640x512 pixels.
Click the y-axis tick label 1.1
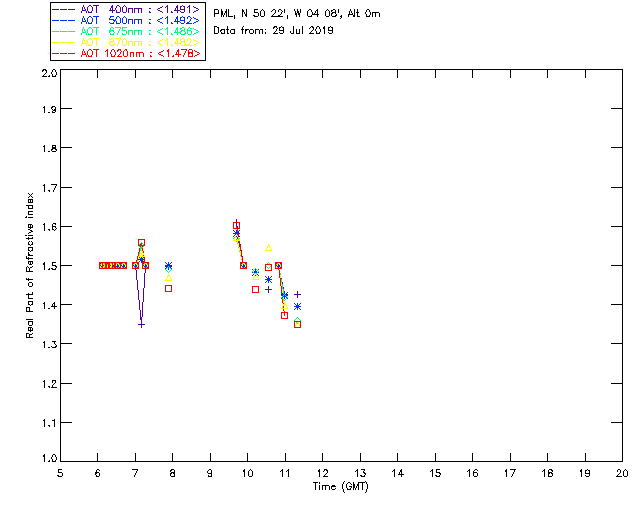49,423
